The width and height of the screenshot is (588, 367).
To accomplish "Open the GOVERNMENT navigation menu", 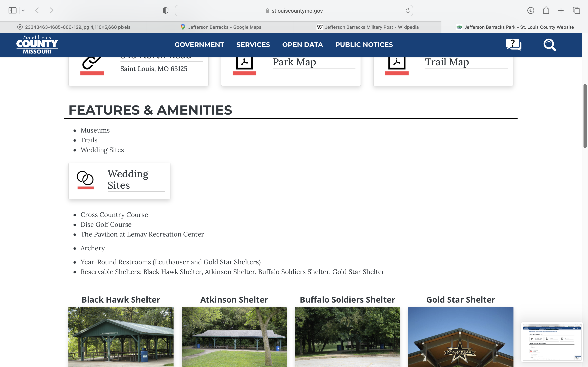I will coord(199,45).
